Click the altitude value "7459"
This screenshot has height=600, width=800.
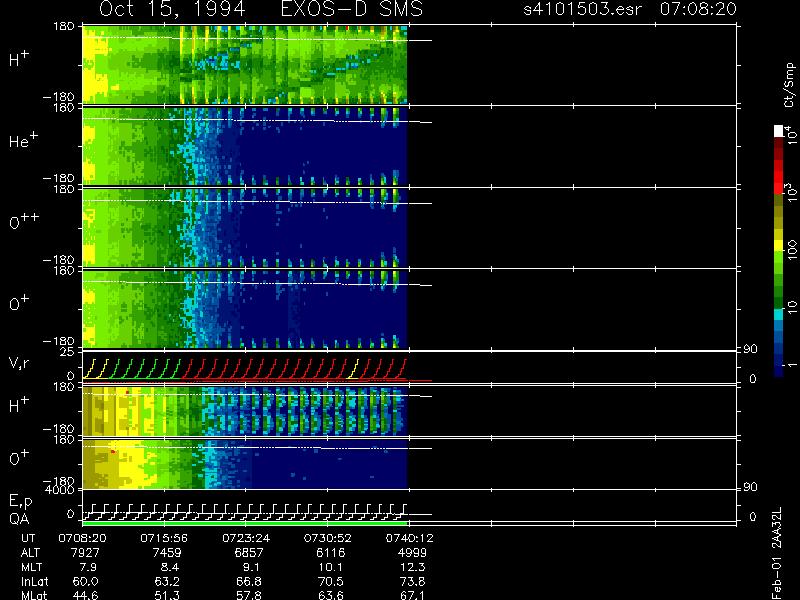tap(167, 553)
